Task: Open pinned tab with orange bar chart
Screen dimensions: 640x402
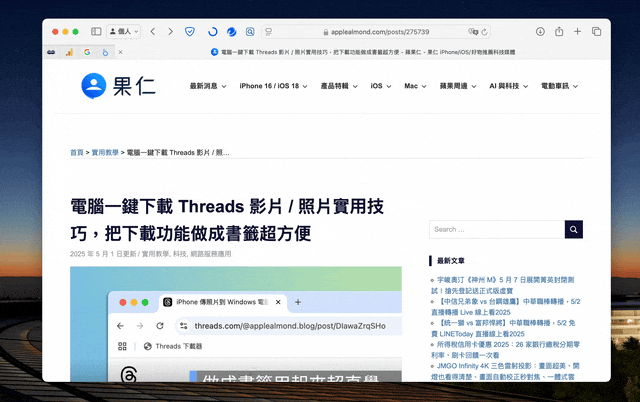Action: [x=69, y=52]
